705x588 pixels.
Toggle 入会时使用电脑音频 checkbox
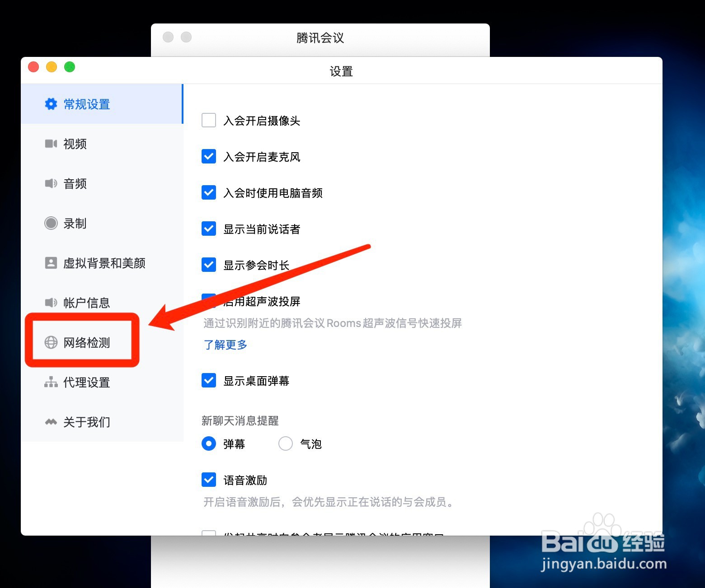click(x=209, y=193)
